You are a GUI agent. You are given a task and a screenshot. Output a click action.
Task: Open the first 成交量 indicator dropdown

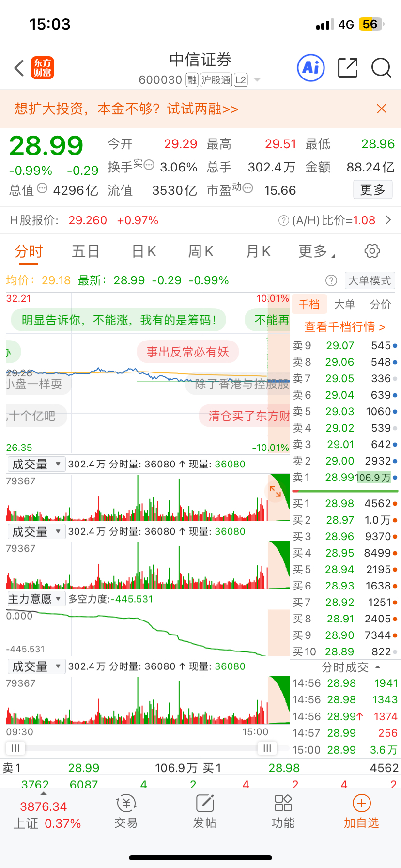pyautogui.click(x=36, y=464)
